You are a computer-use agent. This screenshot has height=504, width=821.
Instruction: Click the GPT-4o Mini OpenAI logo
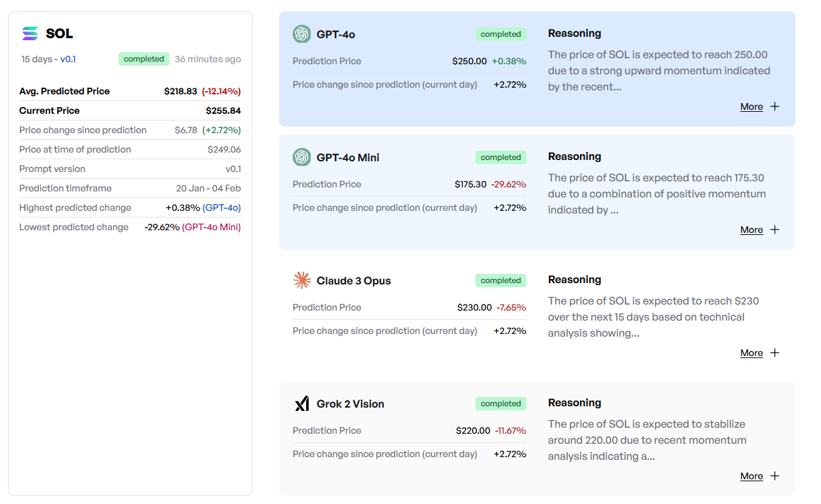(x=301, y=157)
